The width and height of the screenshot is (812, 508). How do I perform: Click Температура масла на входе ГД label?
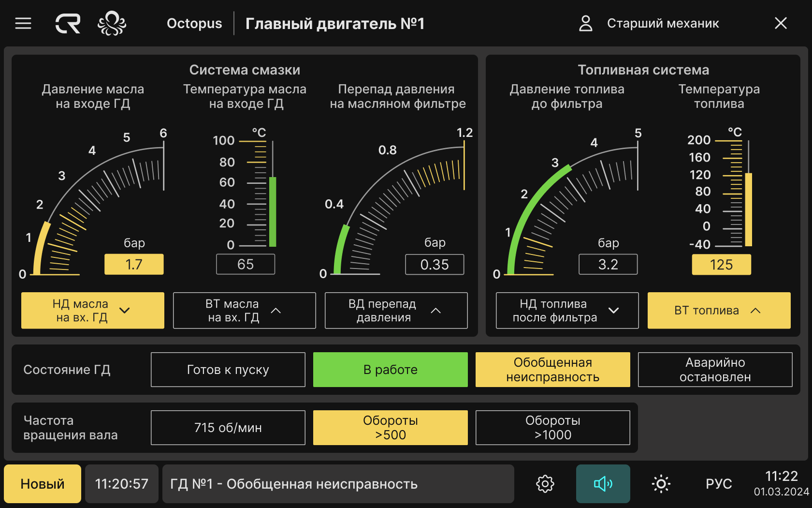pyautogui.click(x=245, y=96)
